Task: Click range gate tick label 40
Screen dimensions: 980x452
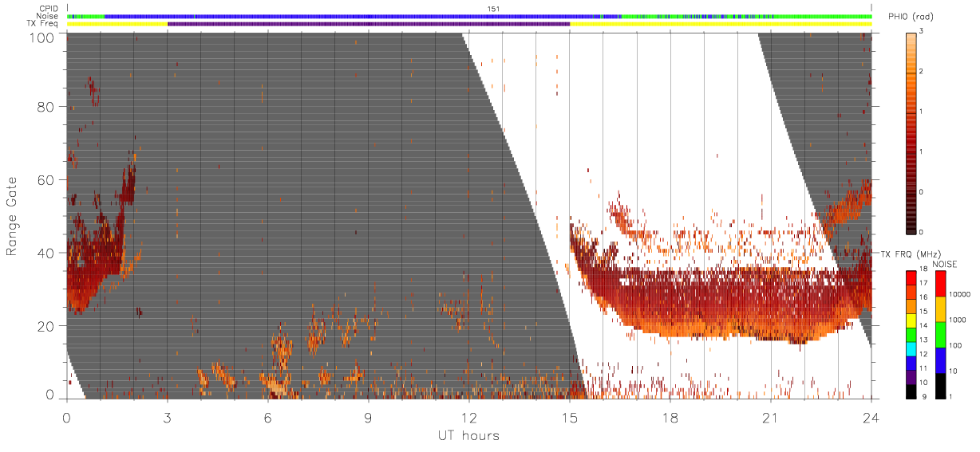Action: (45, 253)
